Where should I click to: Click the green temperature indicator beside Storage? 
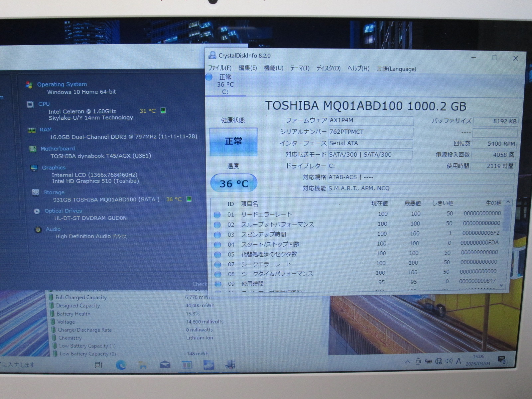point(189,199)
